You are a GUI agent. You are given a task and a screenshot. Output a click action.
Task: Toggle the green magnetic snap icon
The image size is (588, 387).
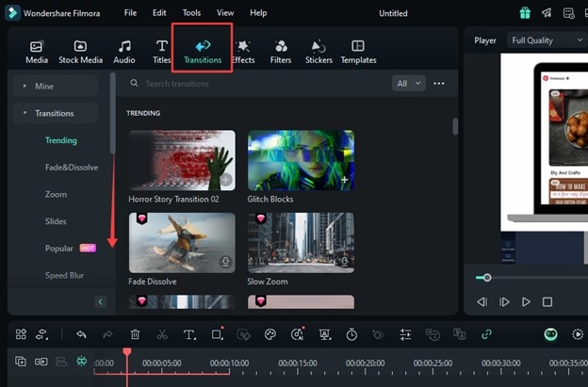[81, 362]
